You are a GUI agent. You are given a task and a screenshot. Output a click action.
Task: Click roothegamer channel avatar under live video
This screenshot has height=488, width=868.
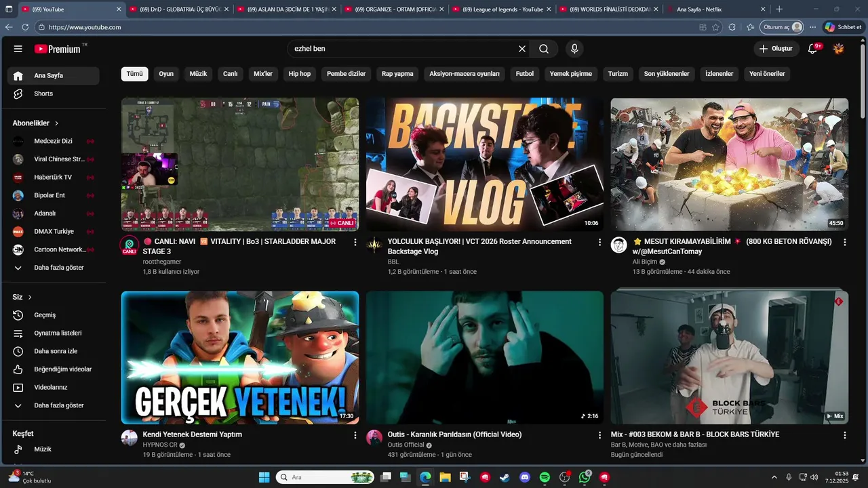point(129,245)
